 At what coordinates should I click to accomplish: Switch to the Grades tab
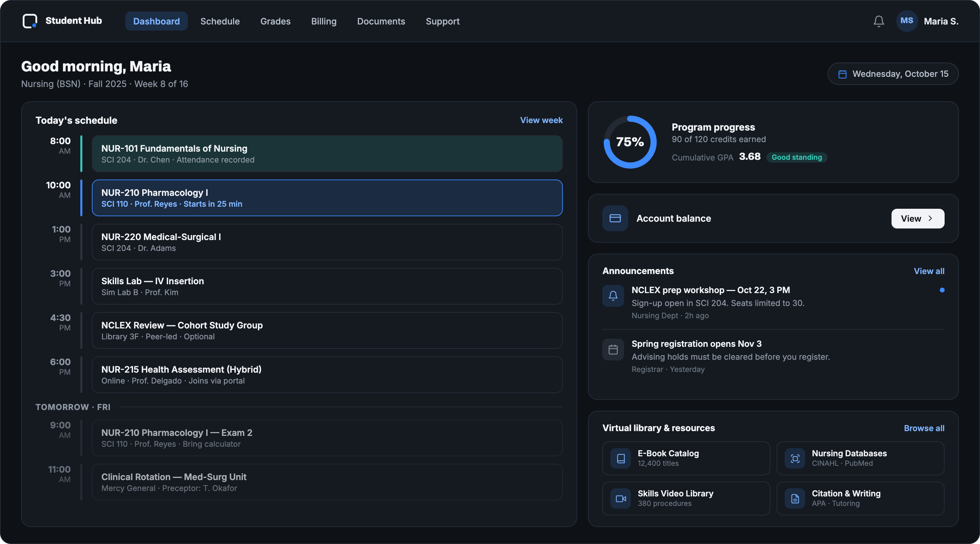275,21
